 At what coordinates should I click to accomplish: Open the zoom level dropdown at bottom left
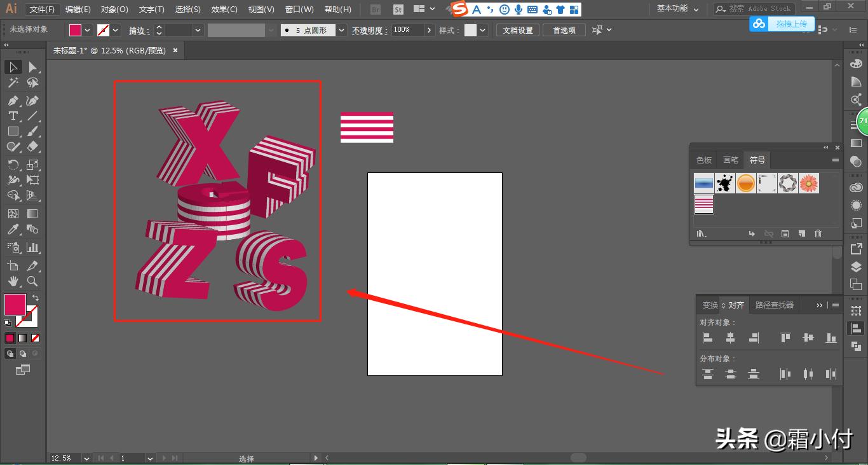(86, 457)
